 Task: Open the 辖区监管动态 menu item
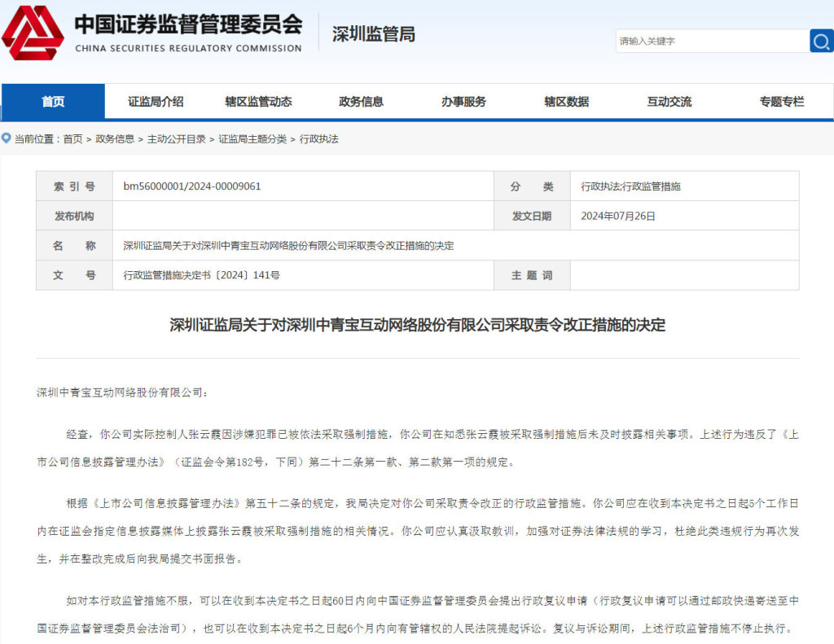coord(258,102)
